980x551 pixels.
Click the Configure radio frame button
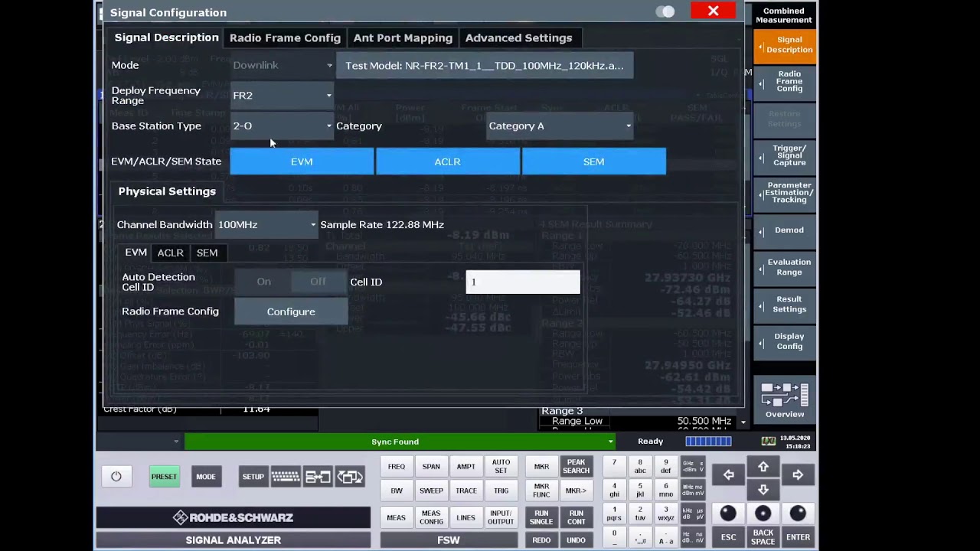(x=291, y=311)
